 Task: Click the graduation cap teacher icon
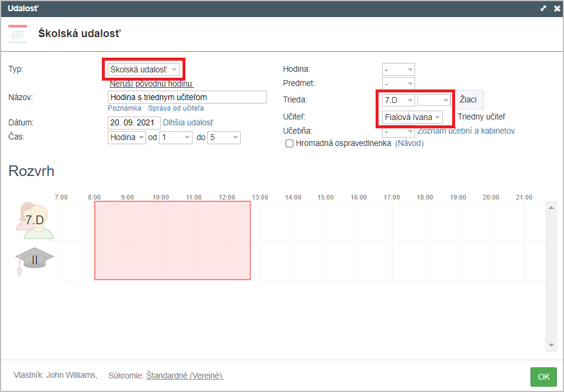35,261
